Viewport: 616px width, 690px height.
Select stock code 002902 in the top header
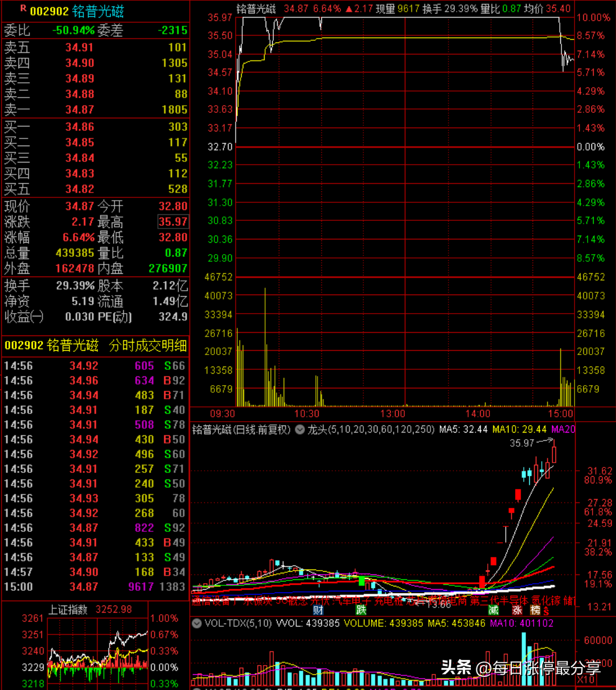pos(49,11)
